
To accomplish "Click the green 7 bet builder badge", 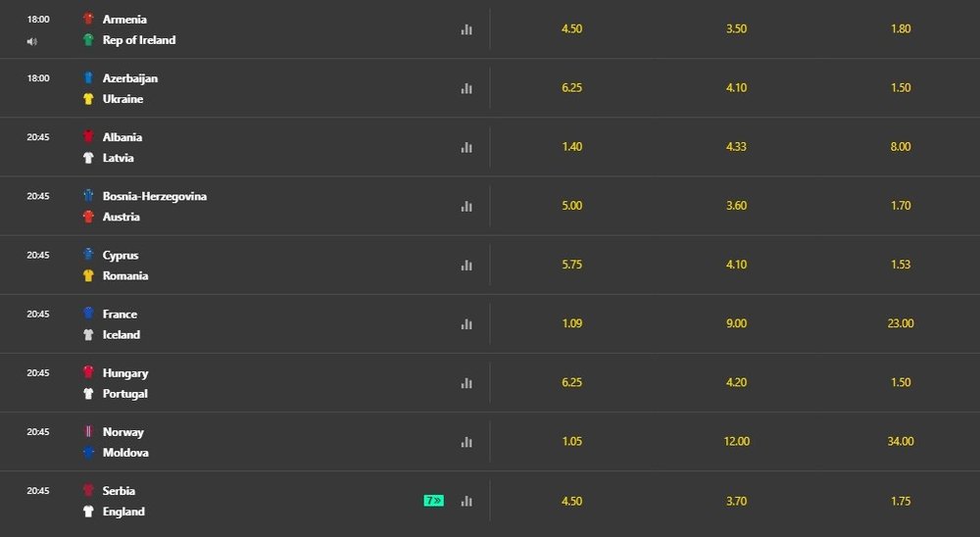I will pyautogui.click(x=434, y=500).
